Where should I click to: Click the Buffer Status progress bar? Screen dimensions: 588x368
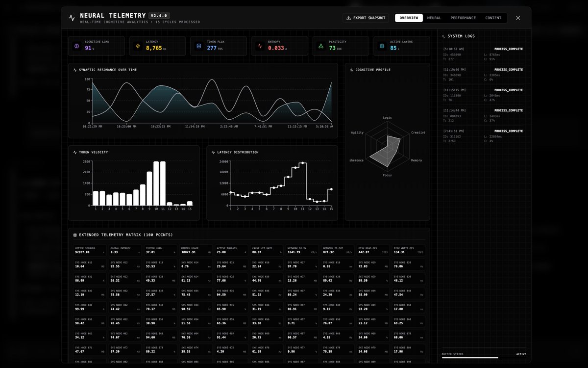coord(484,358)
